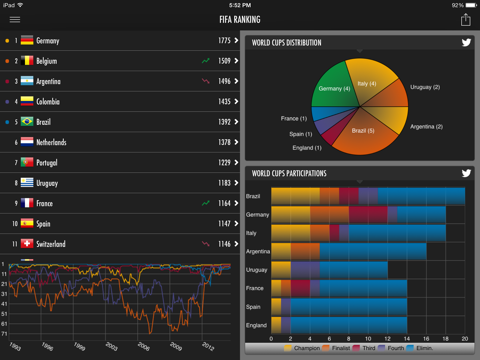Tweet the World Cups Distribution chart
This screenshot has height=360, width=480.
466,42
